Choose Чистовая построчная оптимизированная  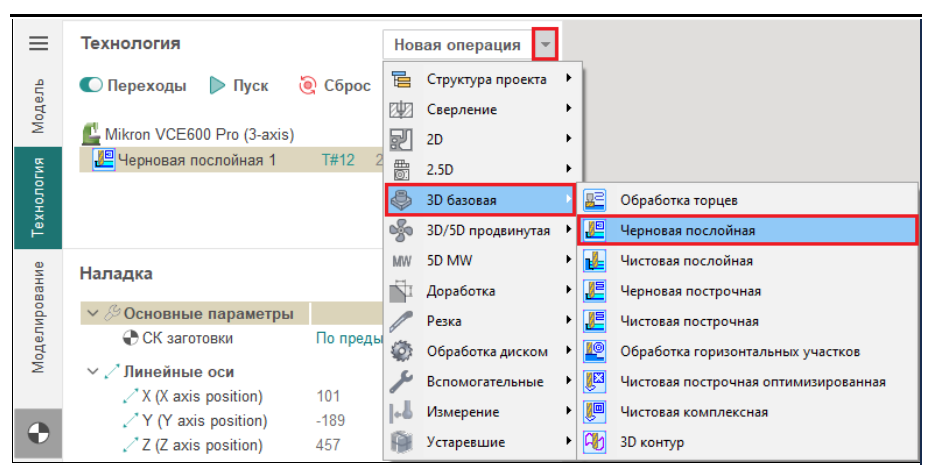[752, 381]
